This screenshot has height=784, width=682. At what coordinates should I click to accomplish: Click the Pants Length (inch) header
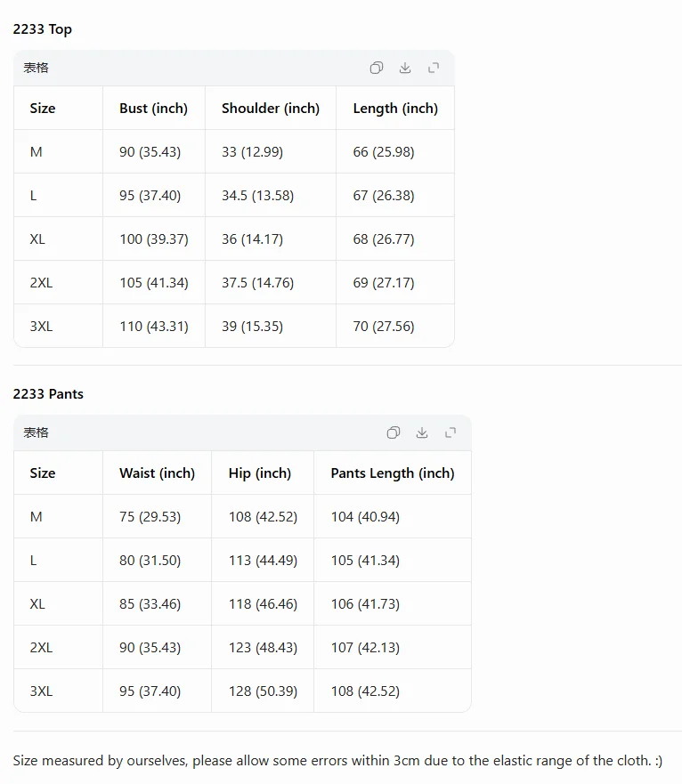[x=393, y=473]
